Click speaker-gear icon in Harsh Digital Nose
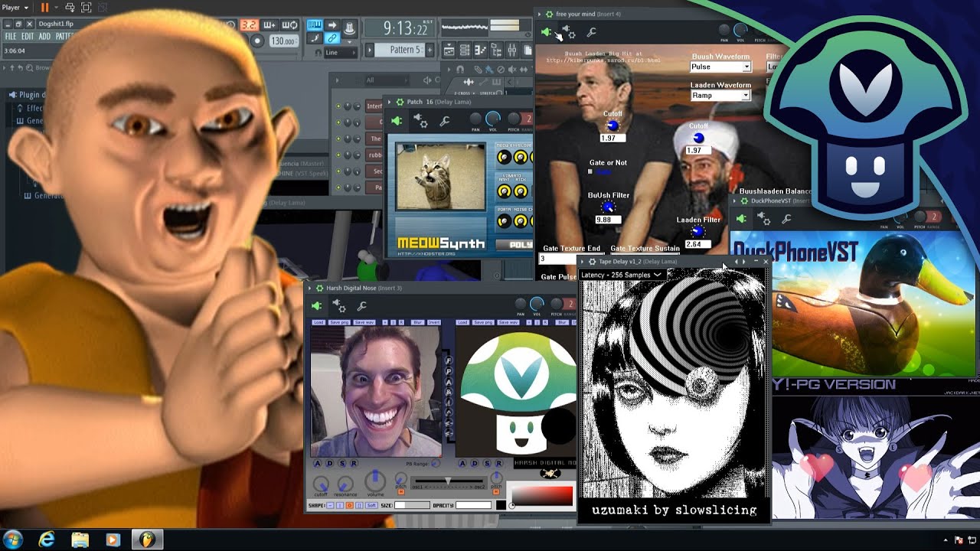The width and height of the screenshot is (980, 551). (x=339, y=305)
